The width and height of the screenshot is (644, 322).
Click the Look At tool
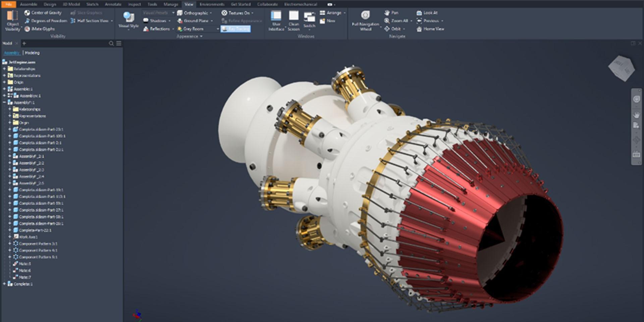tap(427, 13)
